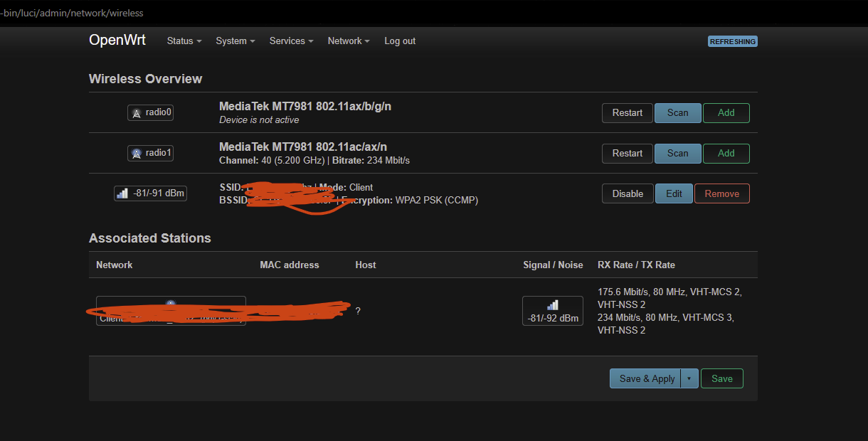Screen dimensions: 868x441
Task: Open the Services dropdown menu
Action: pyautogui.click(x=292, y=41)
